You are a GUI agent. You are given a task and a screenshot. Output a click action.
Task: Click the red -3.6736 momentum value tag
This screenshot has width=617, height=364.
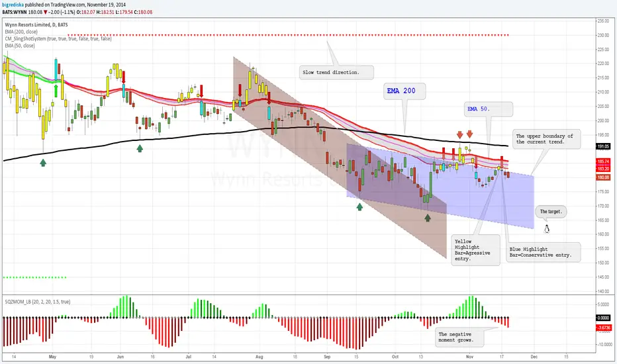coord(604,328)
